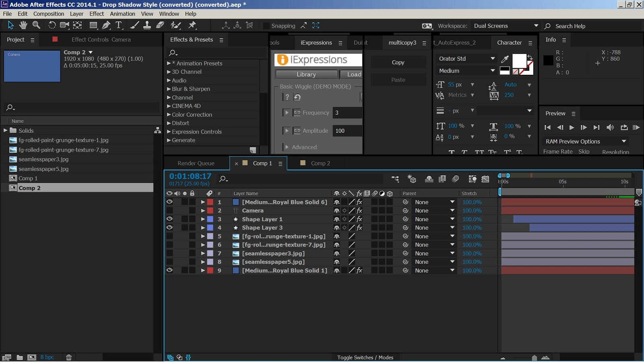644x362 pixels.
Task: Select the Zoom tool in toolbar
Action: (x=36, y=25)
